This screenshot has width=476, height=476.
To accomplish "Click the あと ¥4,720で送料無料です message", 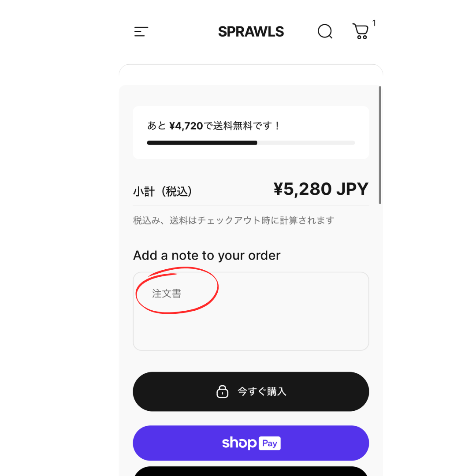I will 214,126.
